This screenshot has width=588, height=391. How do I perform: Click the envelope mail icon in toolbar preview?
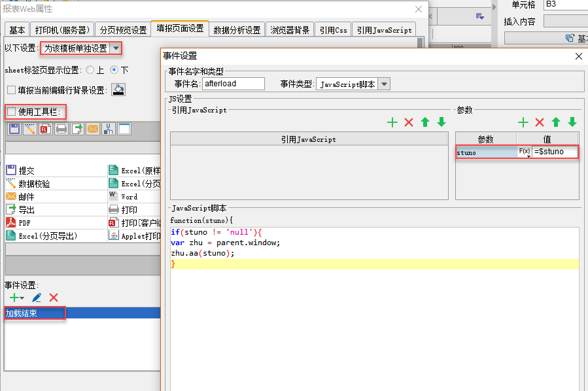[93, 129]
